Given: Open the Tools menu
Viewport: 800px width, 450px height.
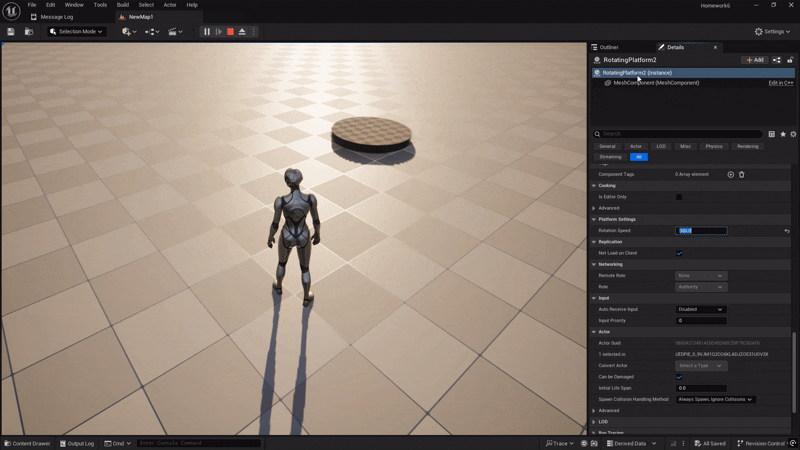Looking at the screenshot, I should [100, 5].
